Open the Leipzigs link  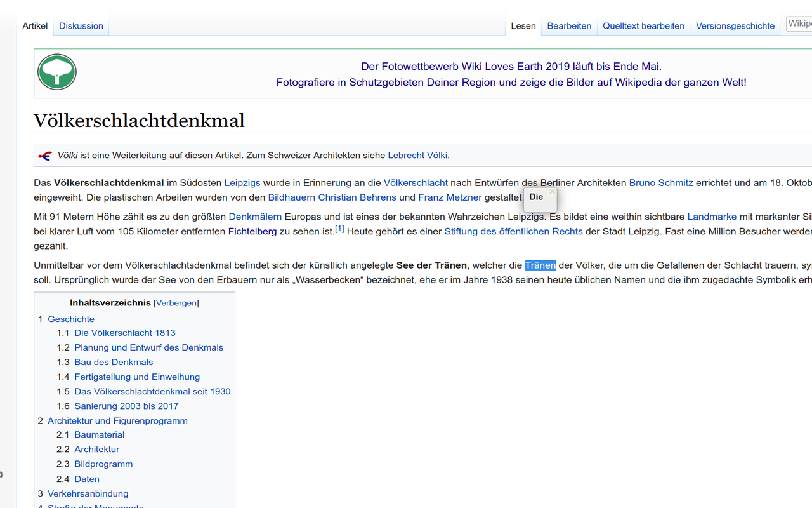pos(242,182)
